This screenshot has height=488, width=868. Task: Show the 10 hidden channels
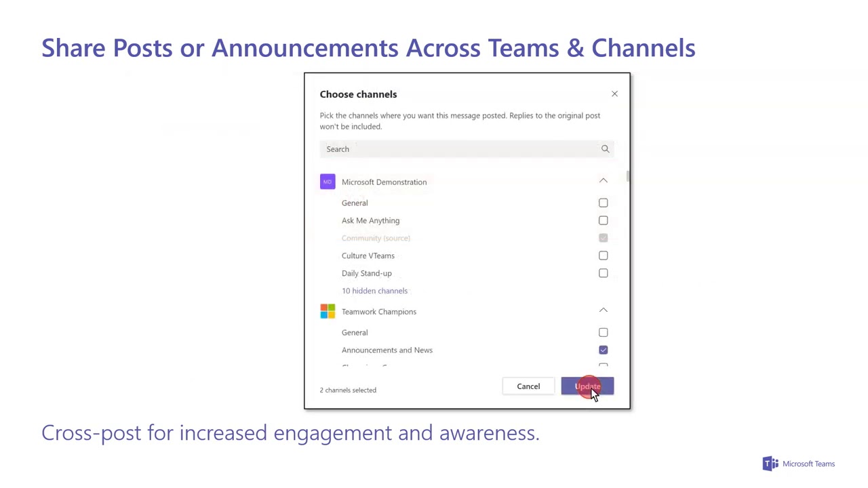374,291
